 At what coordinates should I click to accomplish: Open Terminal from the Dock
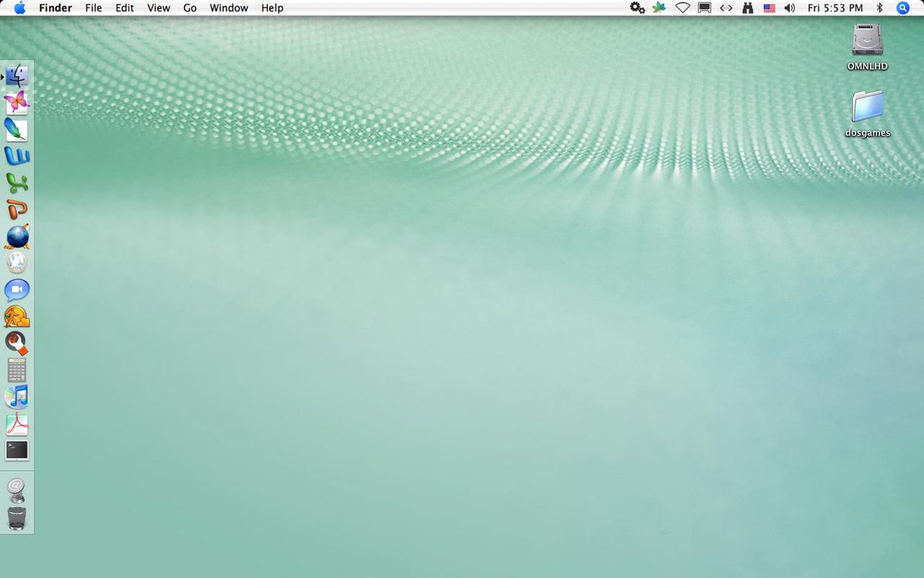pyautogui.click(x=17, y=449)
